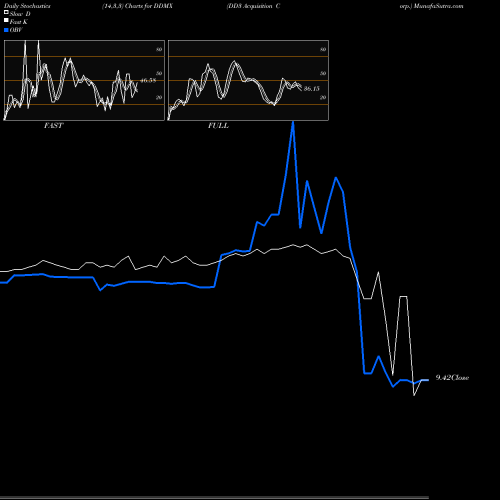The height and width of the screenshot is (500, 500).
Task: Click the FULL stochastic chart panel
Action: click(248, 80)
